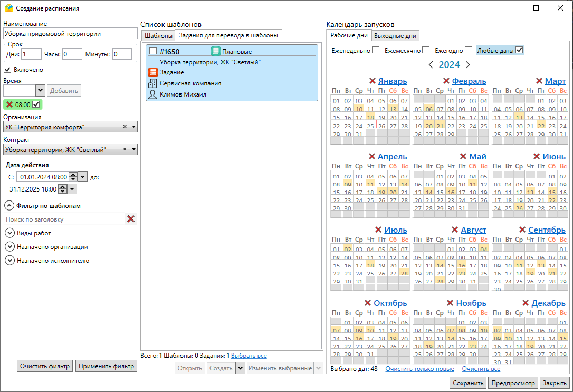Click the Выбрать все link
Image resolution: width=573 pixels, height=392 pixels.
tap(249, 356)
